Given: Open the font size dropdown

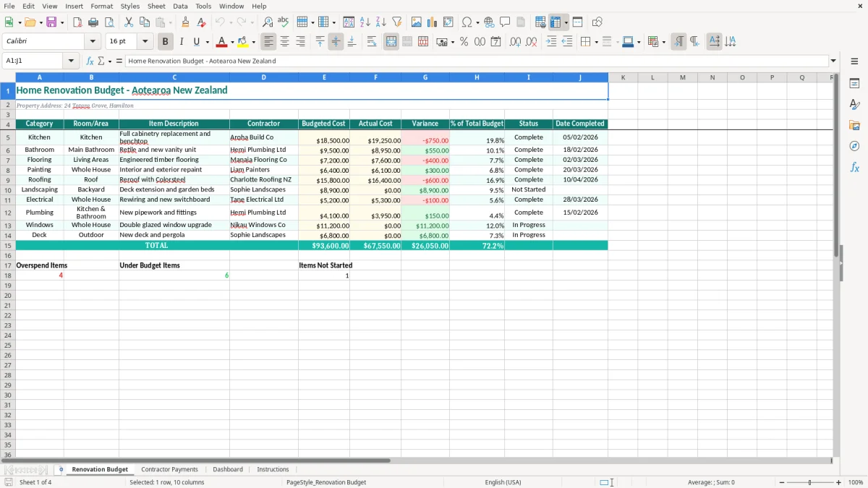Looking at the screenshot, I should click(x=145, y=42).
